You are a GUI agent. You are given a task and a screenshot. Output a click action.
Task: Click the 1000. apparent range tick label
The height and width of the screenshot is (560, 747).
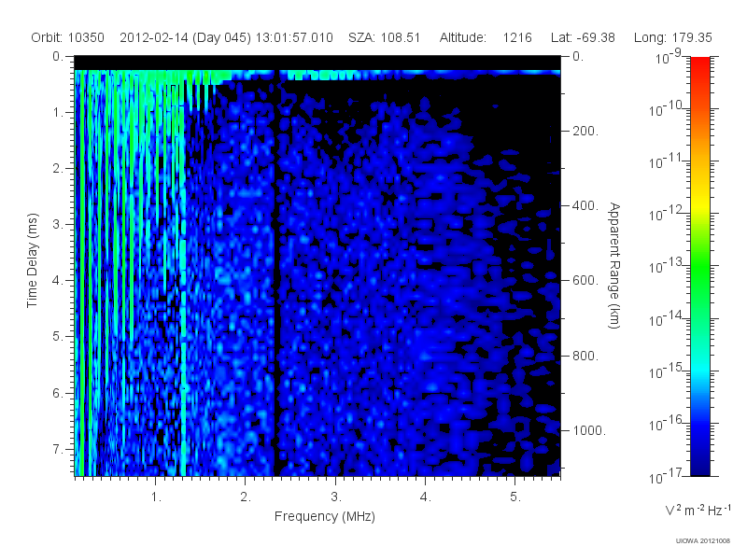click(589, 430)
